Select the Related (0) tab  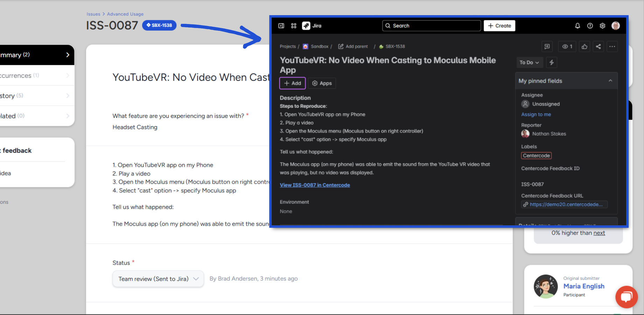tap(37, 116)
